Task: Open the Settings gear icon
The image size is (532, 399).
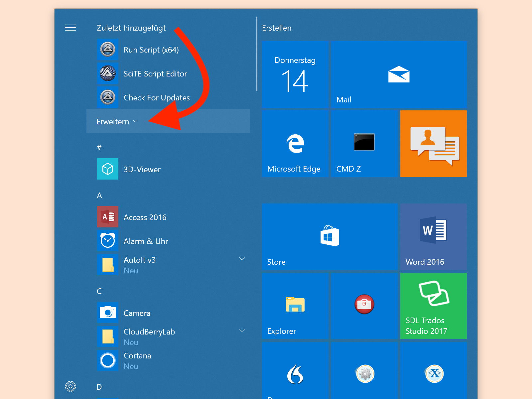Action: tap(70, 386)
